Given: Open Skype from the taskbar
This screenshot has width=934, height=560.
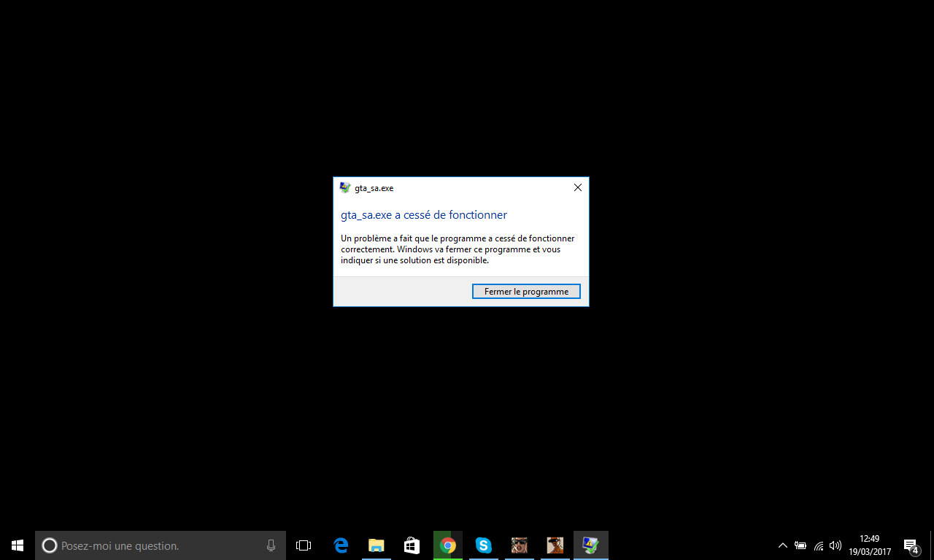Looking at the screenshot, I should [483, 545].
